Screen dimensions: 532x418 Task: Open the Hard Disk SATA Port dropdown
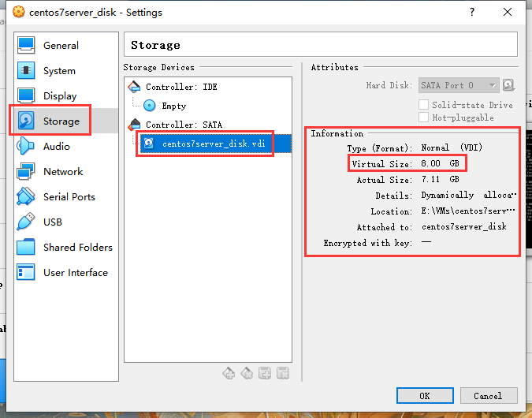[x=459, y=85]
